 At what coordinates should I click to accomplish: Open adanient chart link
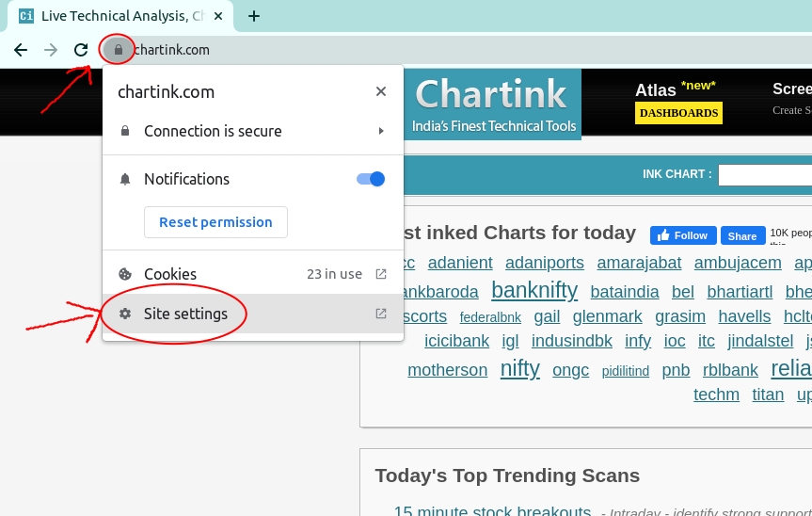tap(460, 263)
